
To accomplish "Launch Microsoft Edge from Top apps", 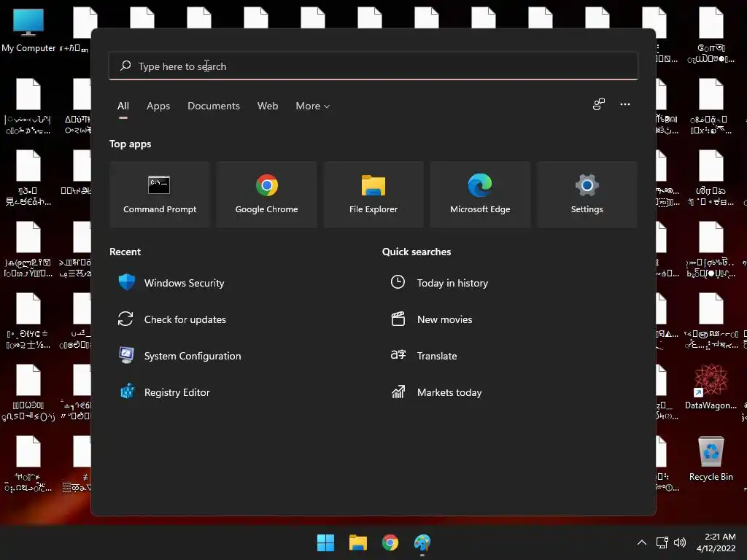I will point(480,194).
